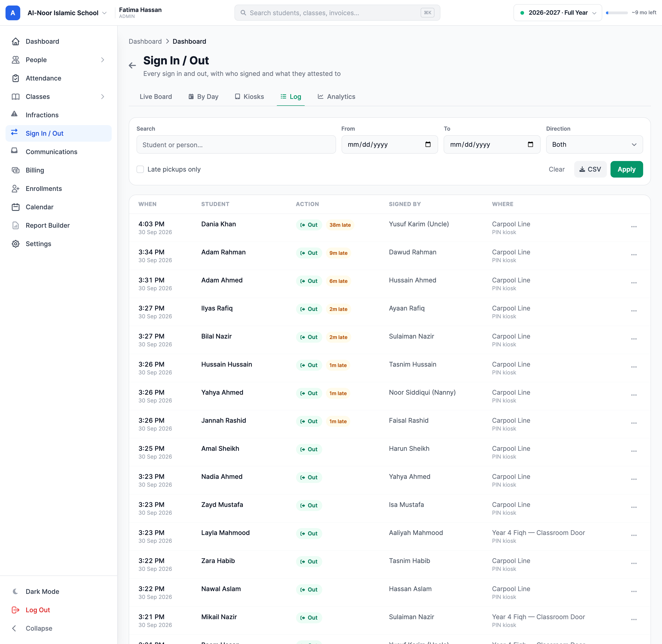
Task: Switch to the Analytics tab
Action: click(x=336, y=97)
